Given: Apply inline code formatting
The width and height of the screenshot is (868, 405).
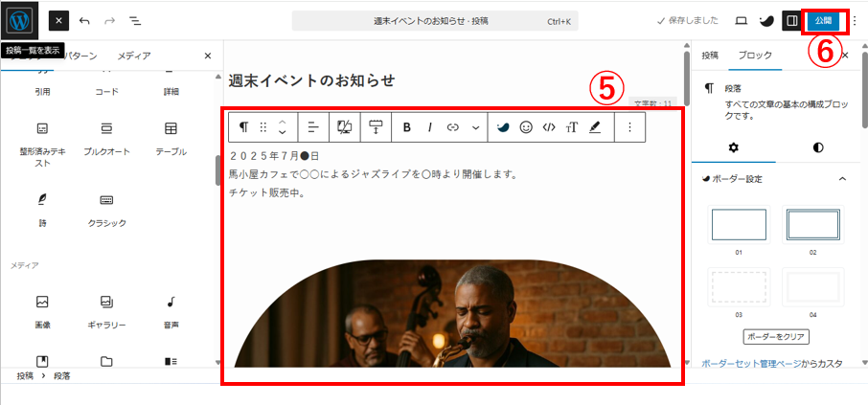Looking at the screenshot, I should (549, 127).
